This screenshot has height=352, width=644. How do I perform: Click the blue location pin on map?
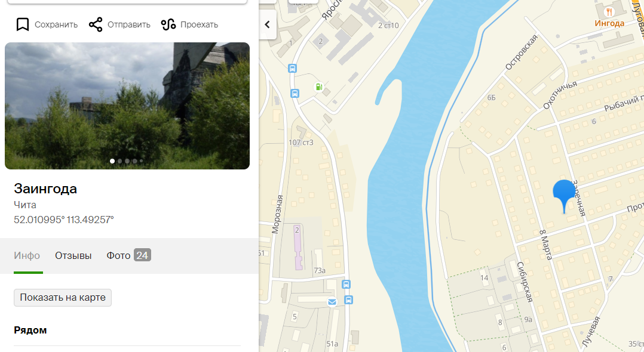[x=564, y=194]
